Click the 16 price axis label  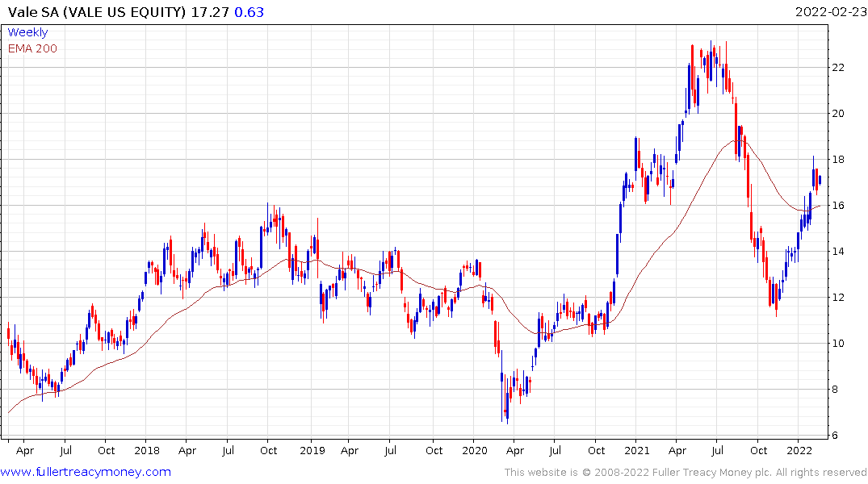point(838,205)
